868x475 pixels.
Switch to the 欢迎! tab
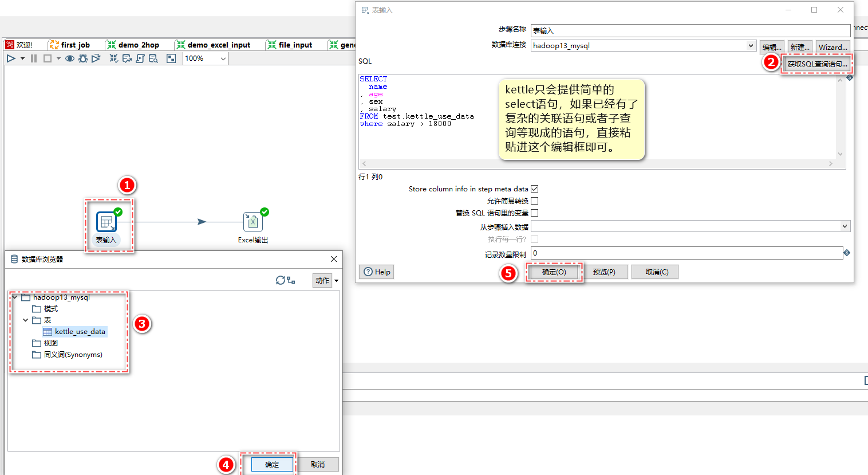(x=19, y=45)
